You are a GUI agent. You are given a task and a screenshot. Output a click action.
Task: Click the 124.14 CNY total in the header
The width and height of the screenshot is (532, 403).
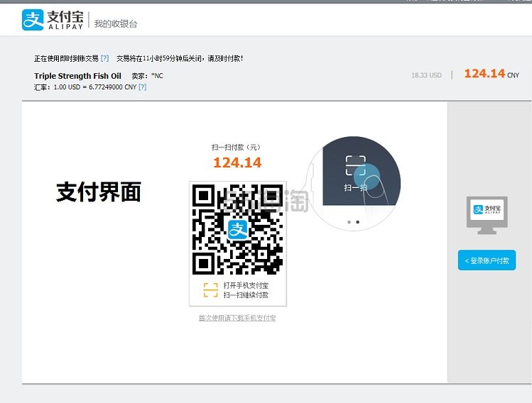(x=492, y=74)
